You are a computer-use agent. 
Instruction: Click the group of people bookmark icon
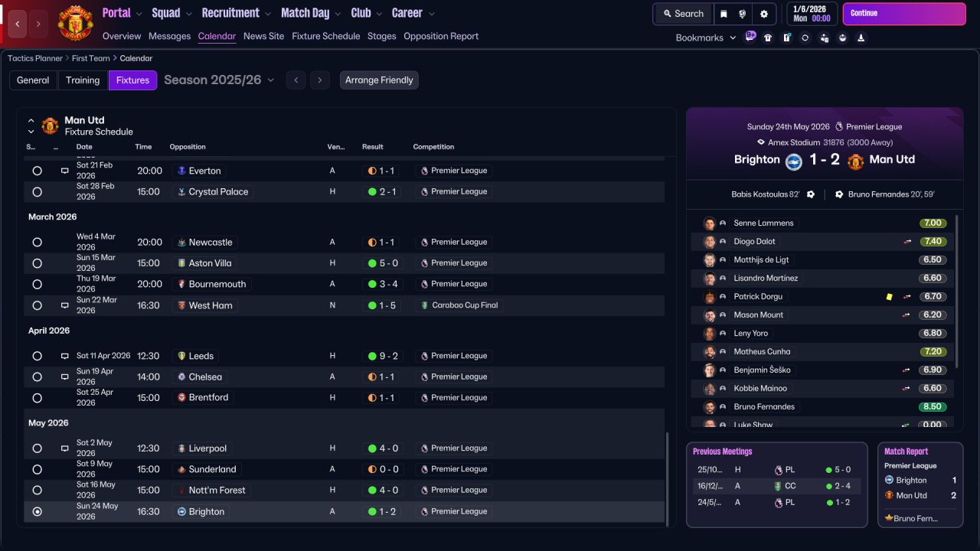(x=842, y=37)
